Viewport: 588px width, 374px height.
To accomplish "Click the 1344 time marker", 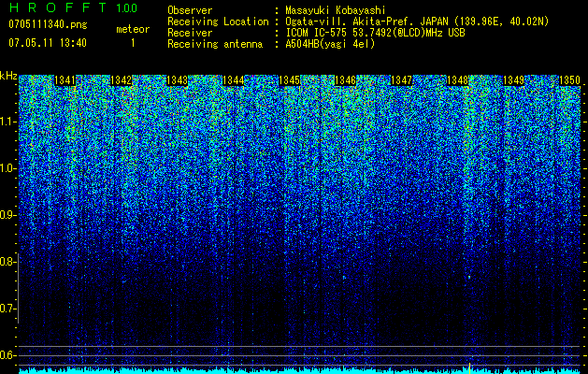I will click(x=234, y=80).
